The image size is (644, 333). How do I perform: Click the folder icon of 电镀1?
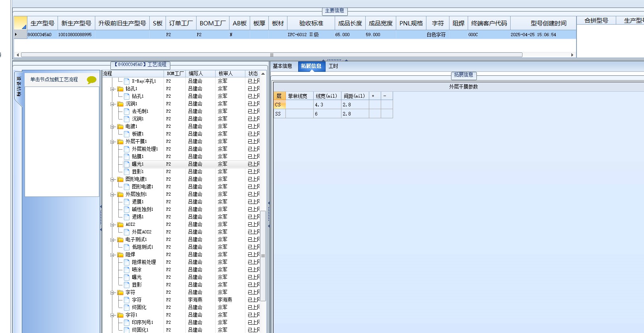(120, 127)
